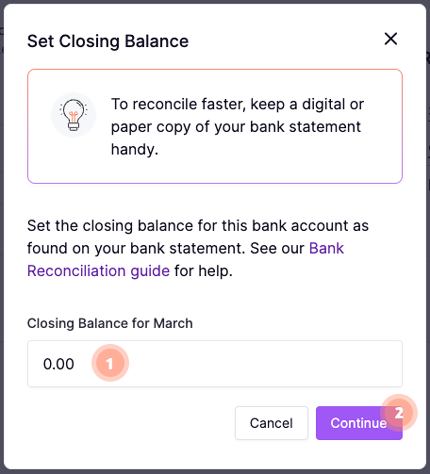Click the 'Set Closing Balance' dialog title
The width and height of the screenshot is (430, 474).
coord(108,41)
